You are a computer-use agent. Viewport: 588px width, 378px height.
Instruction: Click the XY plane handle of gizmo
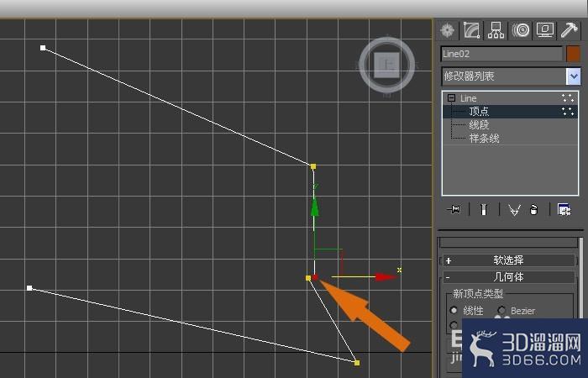[328, 261]
